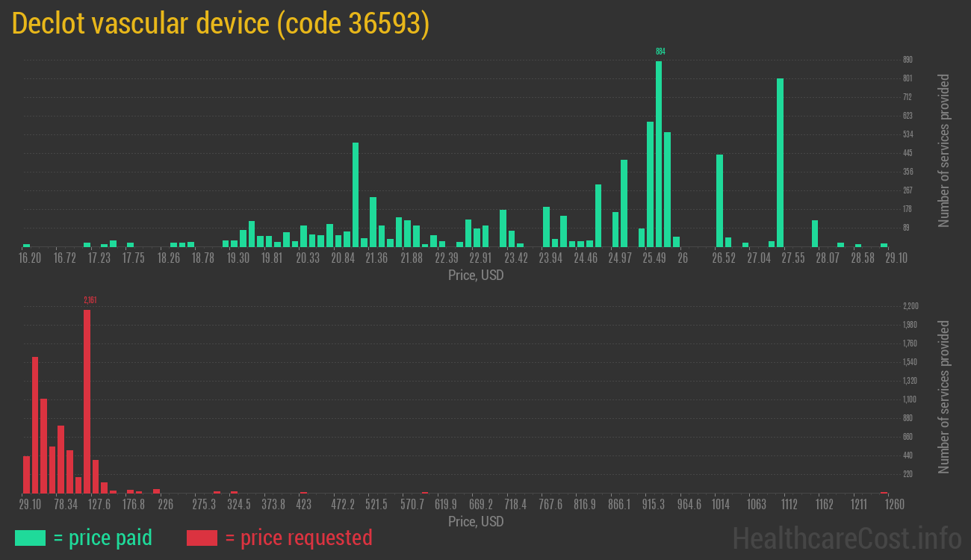The height and width of the screenshot is (560, 971).
Task: Open the HealthcareCost.info watermark link
Action: [846, 538]
